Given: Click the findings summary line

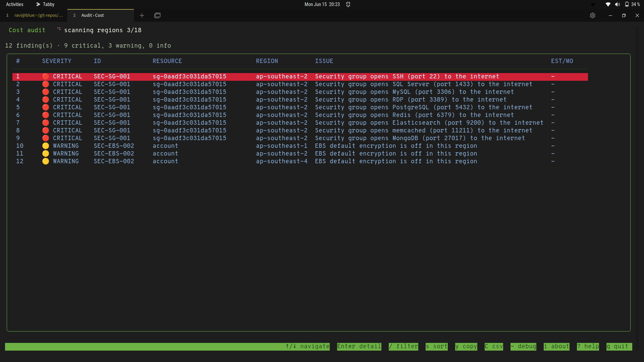Looking at the screenshot, I should (x=88, y=46).
